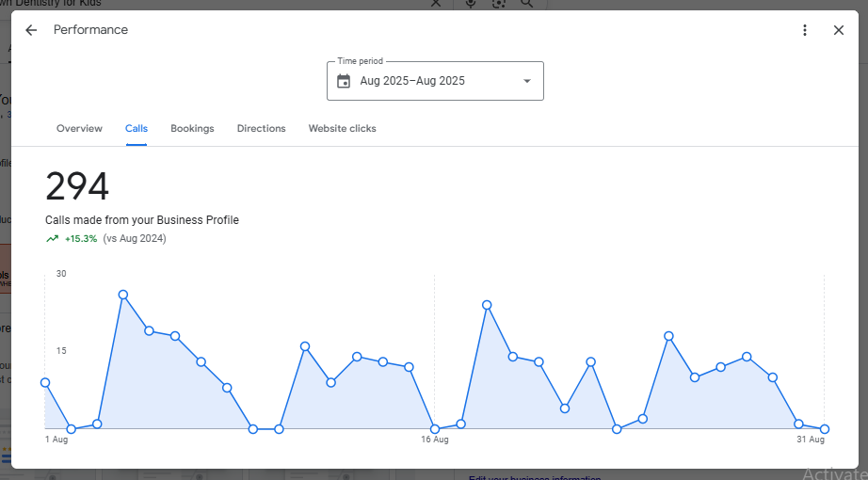Switch to the Overview tab
The image size is (868, 480).
[79, 129]
